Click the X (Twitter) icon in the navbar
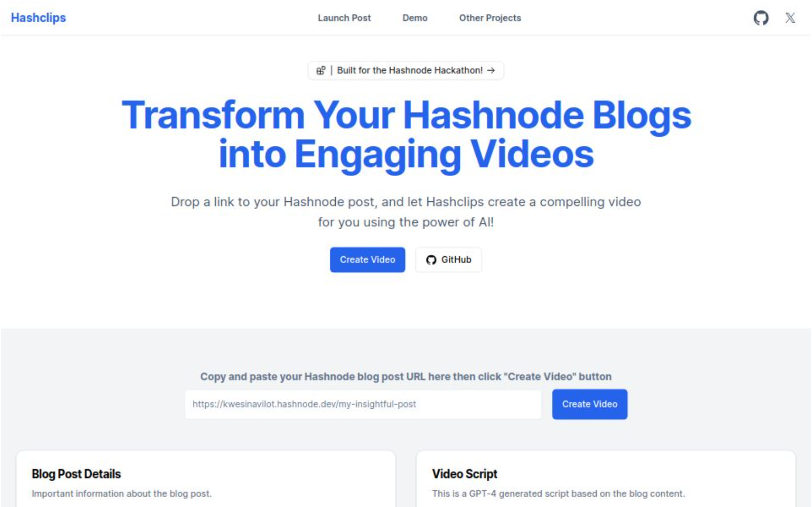The width and height of the screenshot is (812, 507). coord(791,17)
